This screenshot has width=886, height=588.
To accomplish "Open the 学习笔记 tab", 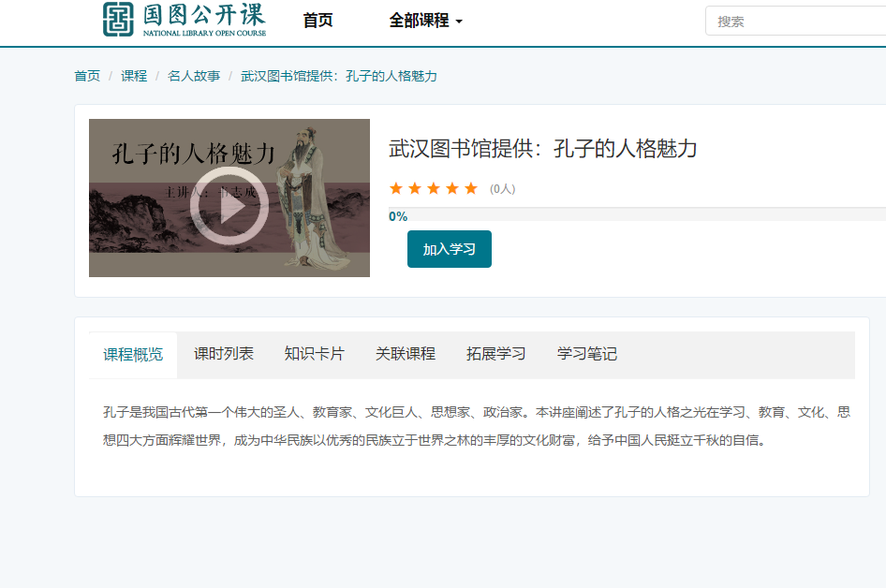I will (x=585, y=355).
